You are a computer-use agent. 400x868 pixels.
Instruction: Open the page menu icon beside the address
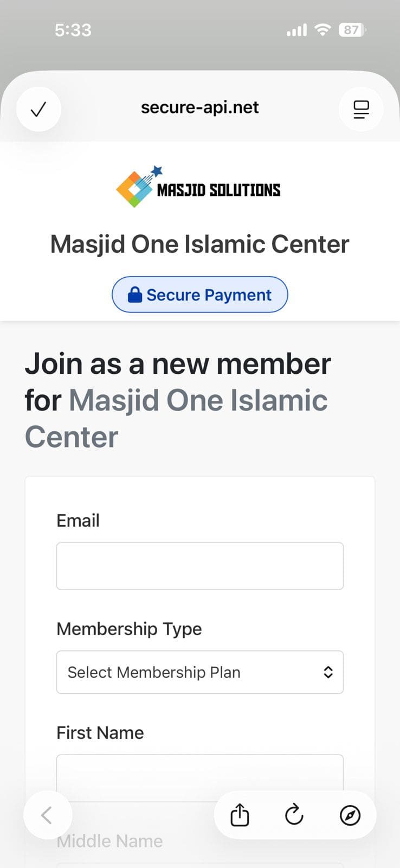[x=361, y=110]
